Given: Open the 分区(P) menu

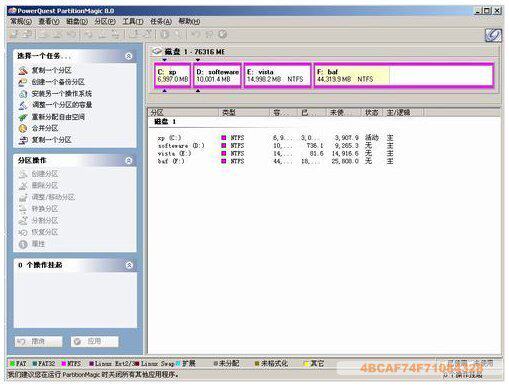Looking at the screenshot, I should pyautogui.click(x=105, y=21).
